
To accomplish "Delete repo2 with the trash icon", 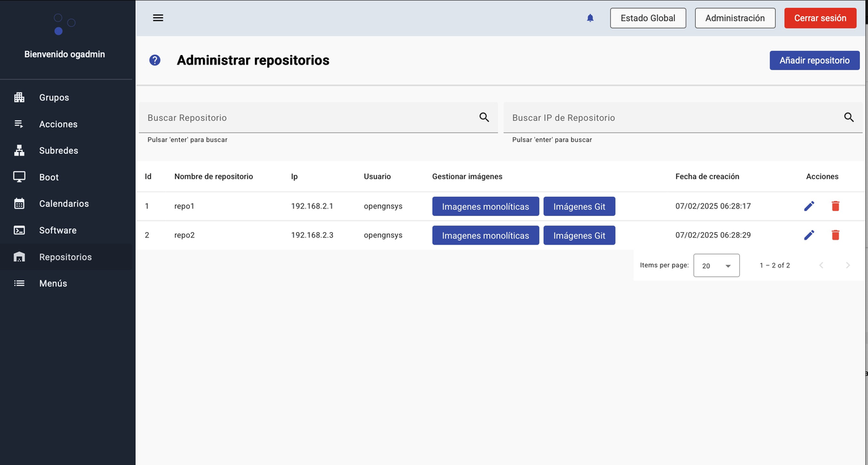I will tap(835, 235).
